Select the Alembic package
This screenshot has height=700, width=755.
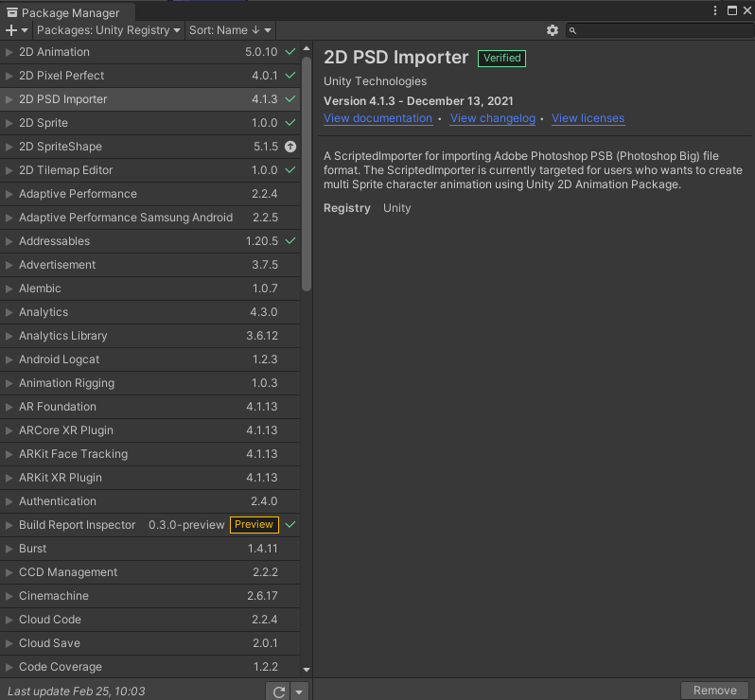point(149,289)
